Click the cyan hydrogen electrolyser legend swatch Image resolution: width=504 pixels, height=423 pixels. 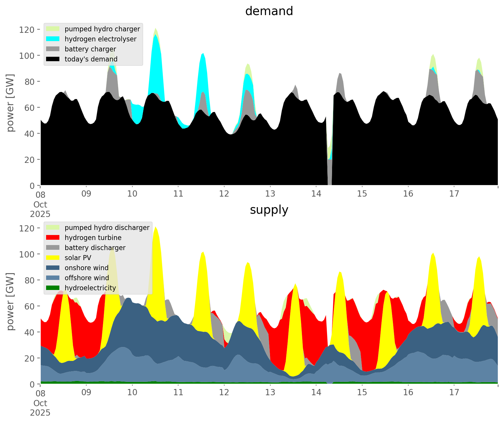[x=53, y=39]
